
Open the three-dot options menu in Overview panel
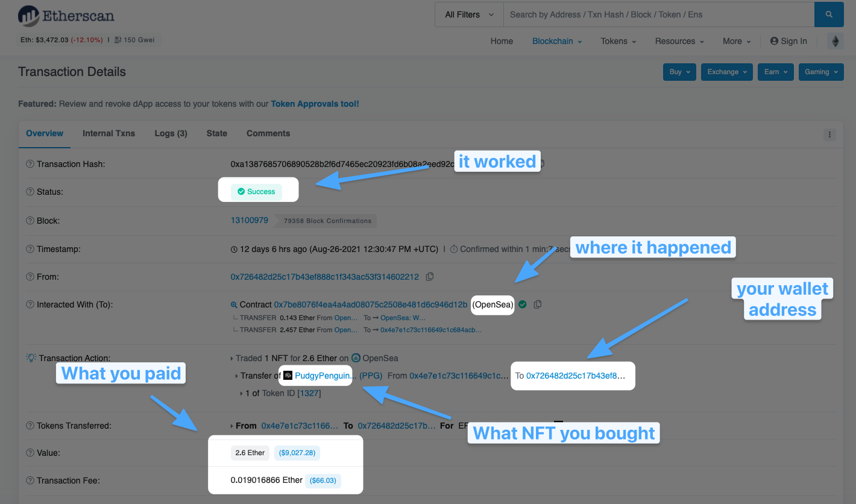(829, 134)
